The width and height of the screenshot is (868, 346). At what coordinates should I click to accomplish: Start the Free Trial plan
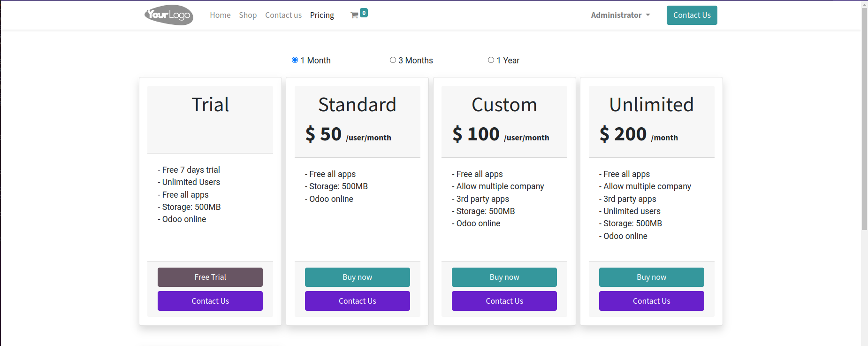210,277
